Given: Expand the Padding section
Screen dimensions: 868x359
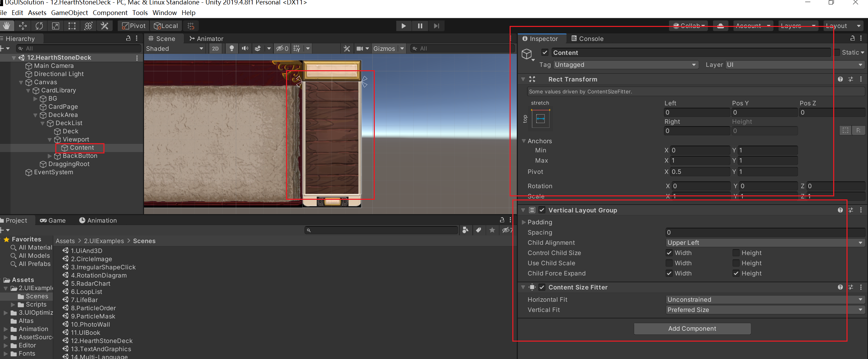Looking at the screenshot, I should 524,222.
